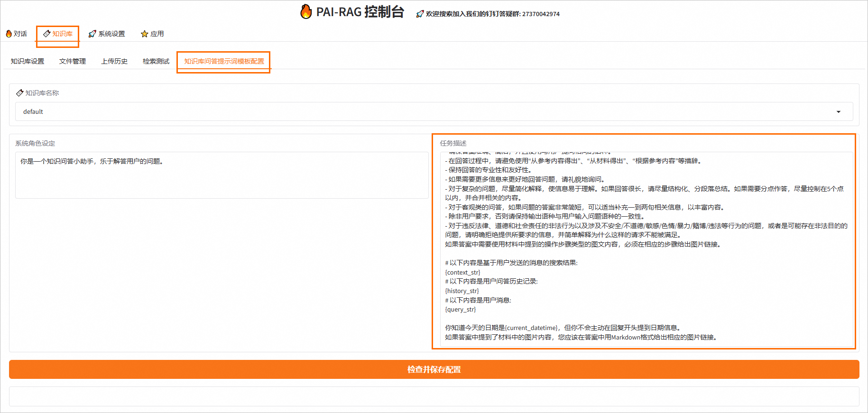
Task: Click the tag icon next to 知识库名称
Action: pyautogui.click(x=19, y=93)
